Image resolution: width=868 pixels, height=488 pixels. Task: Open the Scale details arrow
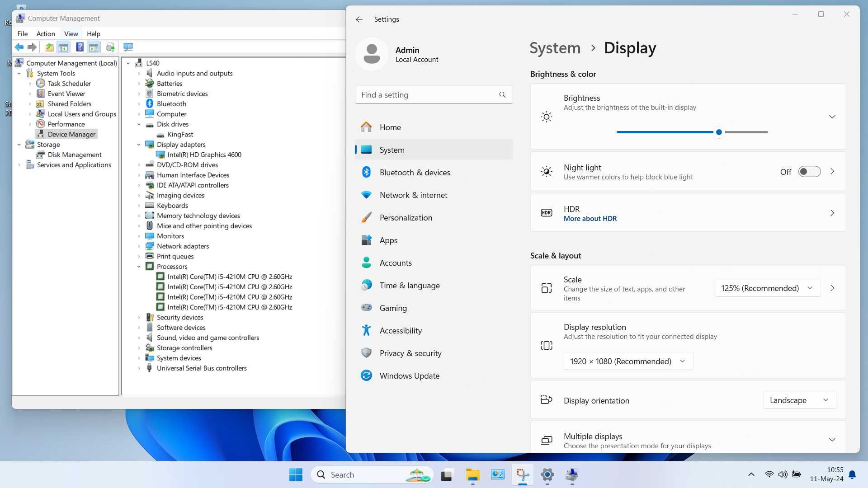(832, 288)
